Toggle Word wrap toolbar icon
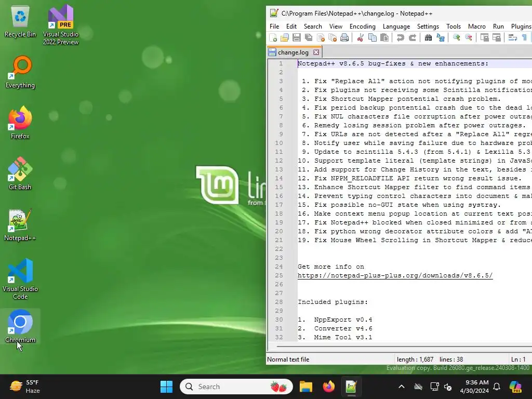The height and width of the screenshot is (399, 532). tap(512, 37)
